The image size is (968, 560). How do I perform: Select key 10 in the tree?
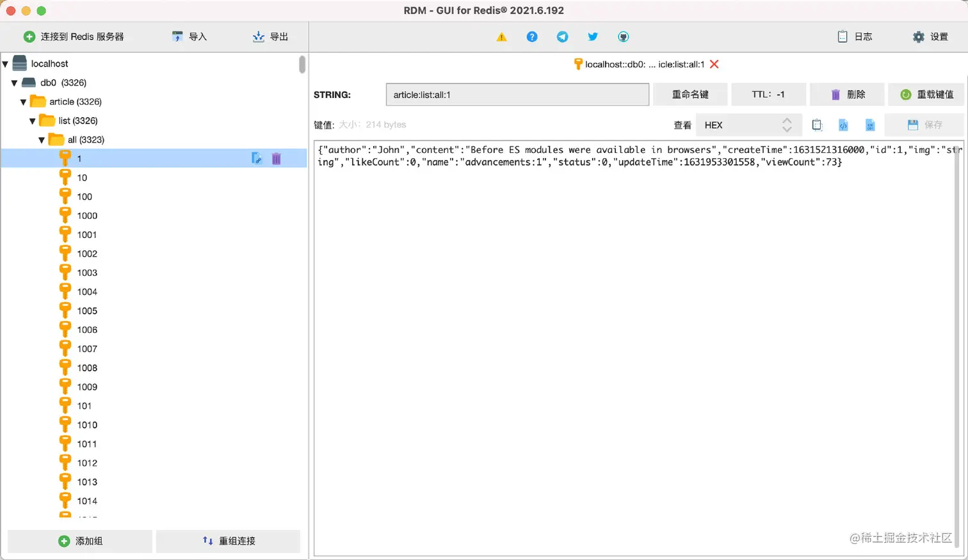[154, 178]
